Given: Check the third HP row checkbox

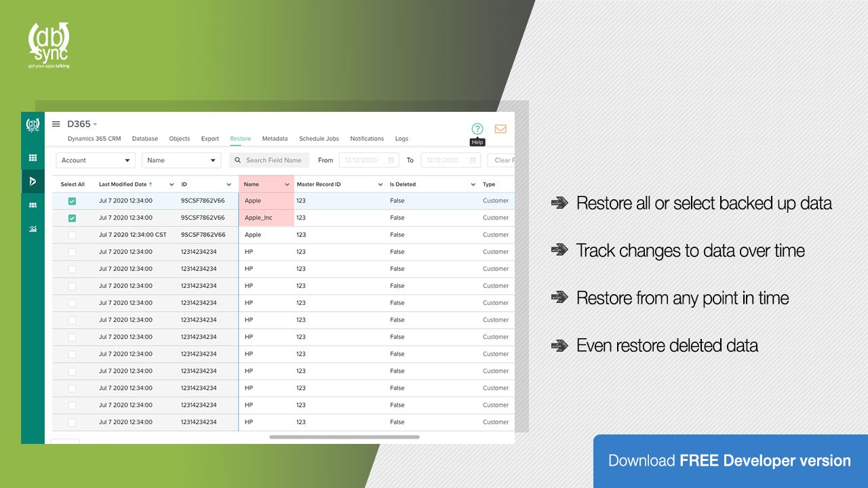Looking at the screenshot, I should point(72,286).
